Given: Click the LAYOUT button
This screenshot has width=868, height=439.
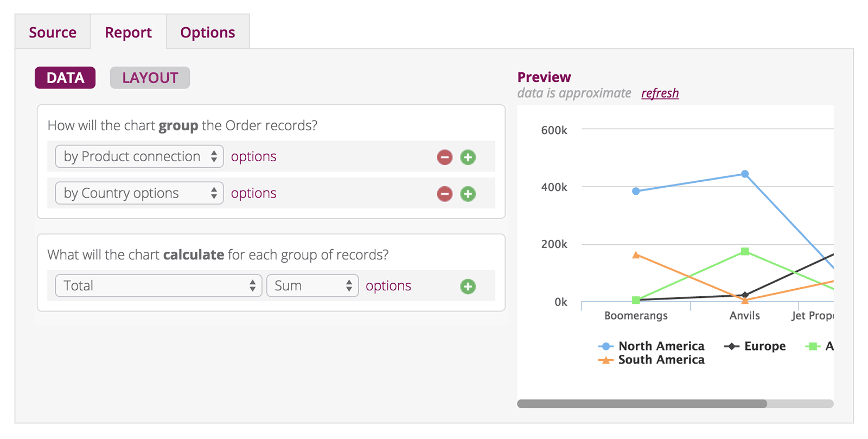Looking at the screenshot, I should click(150, 78).
